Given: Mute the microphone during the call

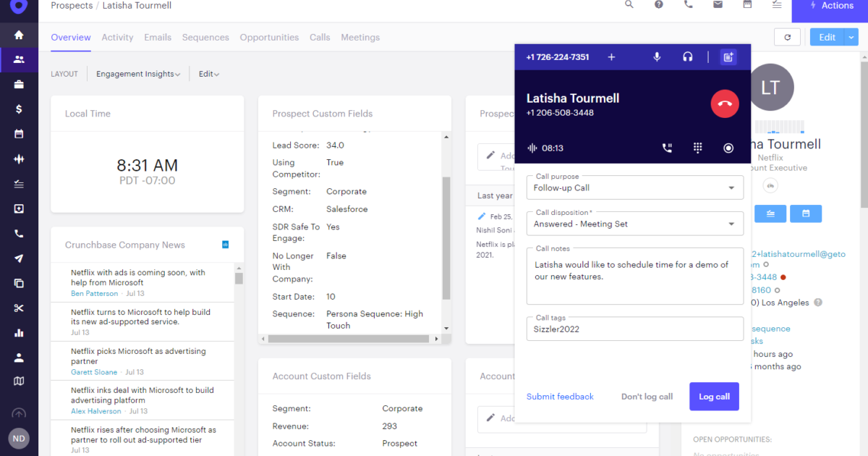Looking at the screenshot, I should (657, 56).
